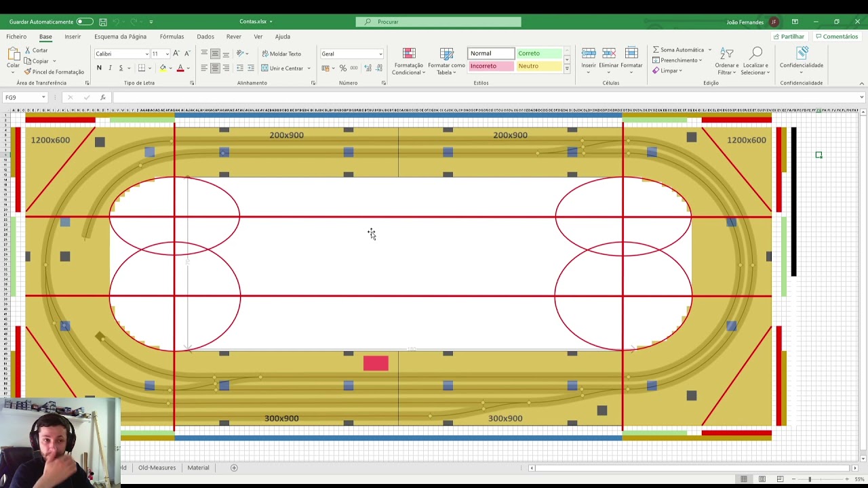868x488 pixels.
Task: Click the Cortar scissors button
Action: click(36, 50)
